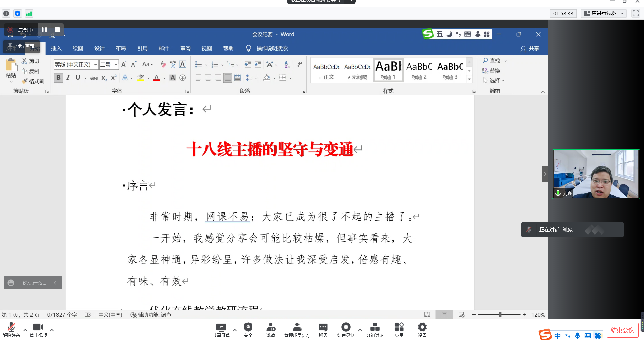Open the 演讲者视图 view dropdown
The height and width of the screenshot is (340, 644).
tap(604, 13)
